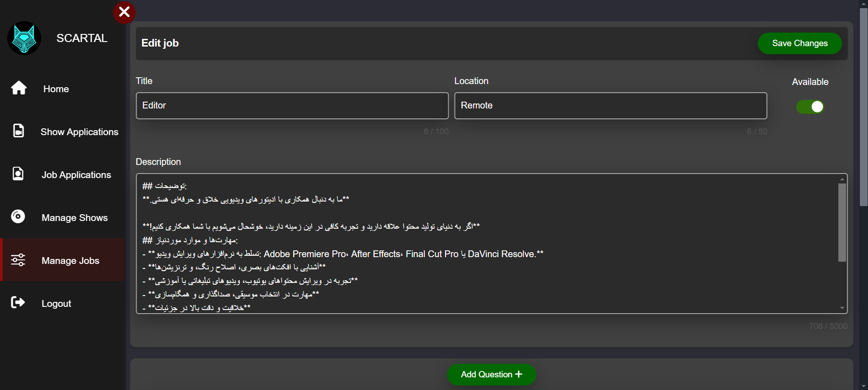
Task: Click the 706 / 5000 character counter
Action: pos(828,326)
